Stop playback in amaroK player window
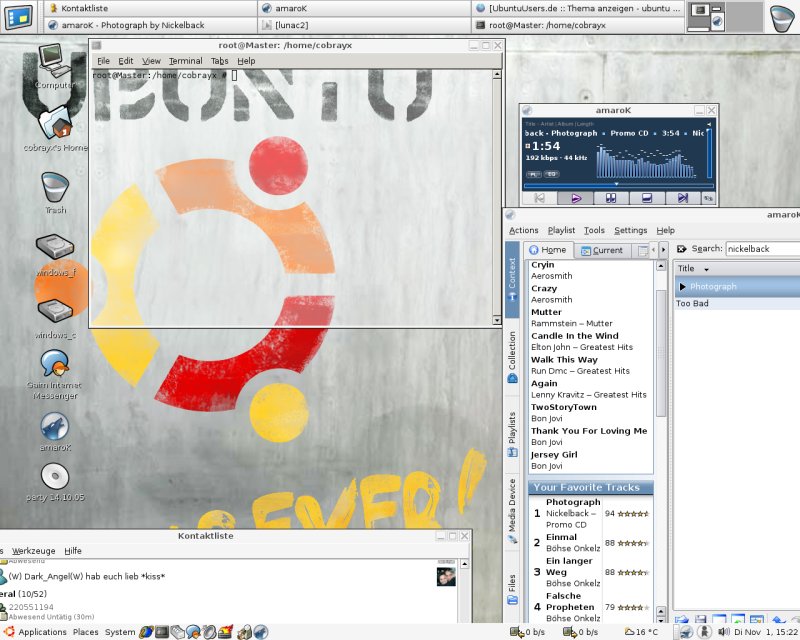This screenshot has height=640, width=800. point(646,198)
